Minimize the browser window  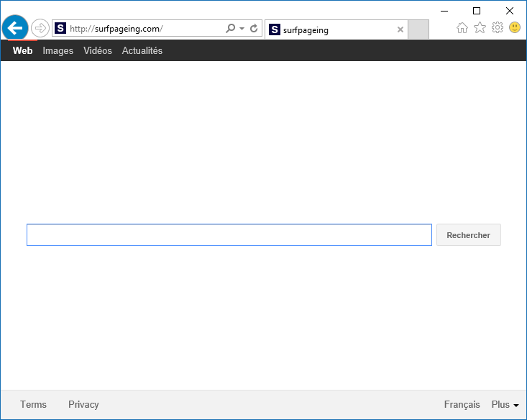(x=444, y=11)
